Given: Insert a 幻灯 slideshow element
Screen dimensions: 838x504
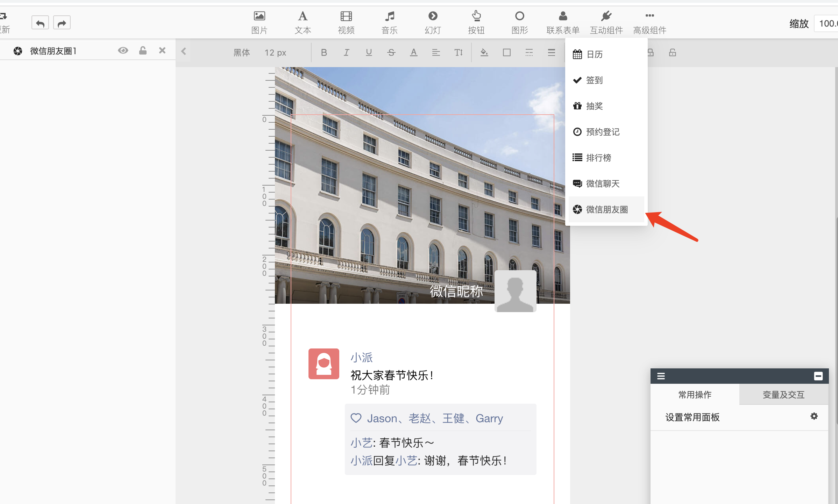Looking at the screenshot, I should pyautogui.click(x=433, y=22).
